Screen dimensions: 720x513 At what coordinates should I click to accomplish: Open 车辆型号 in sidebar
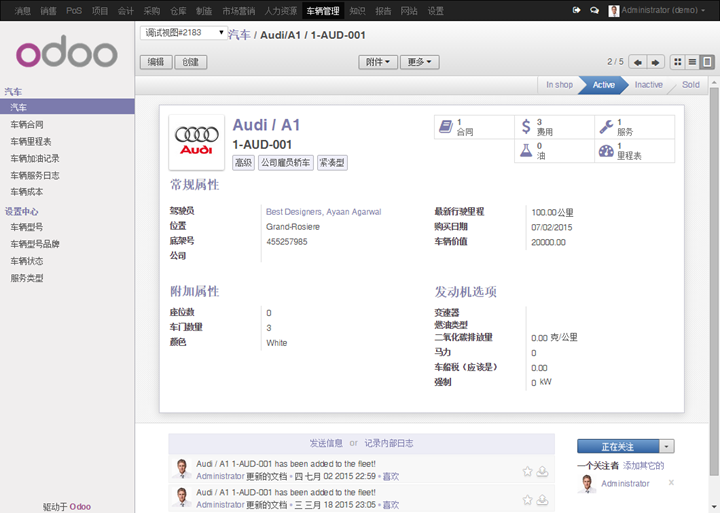pyautogui.click(x=27, y=227)
